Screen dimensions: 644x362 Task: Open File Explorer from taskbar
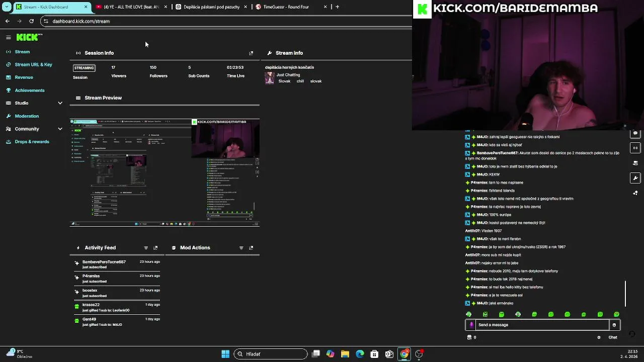(345, 354)
